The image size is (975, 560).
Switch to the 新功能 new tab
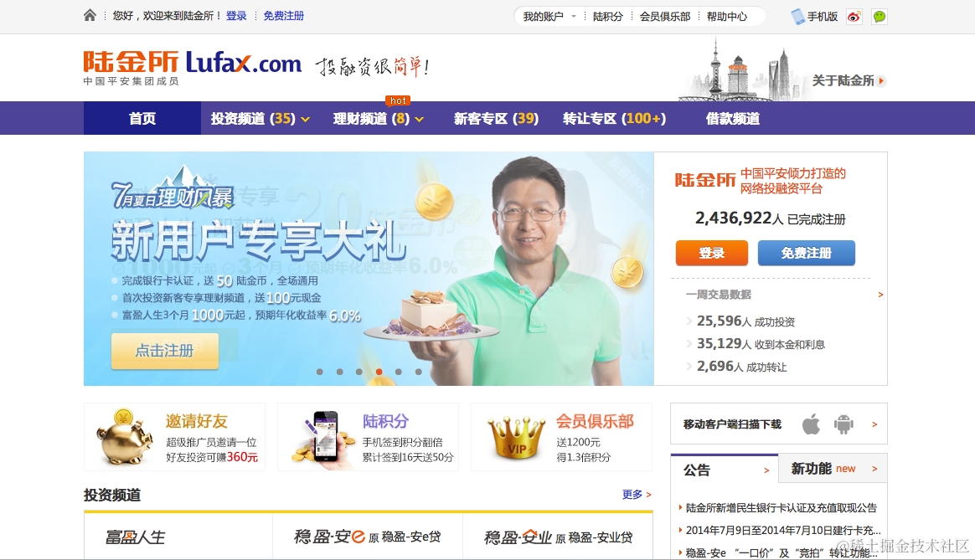click(x=833, y=469)
